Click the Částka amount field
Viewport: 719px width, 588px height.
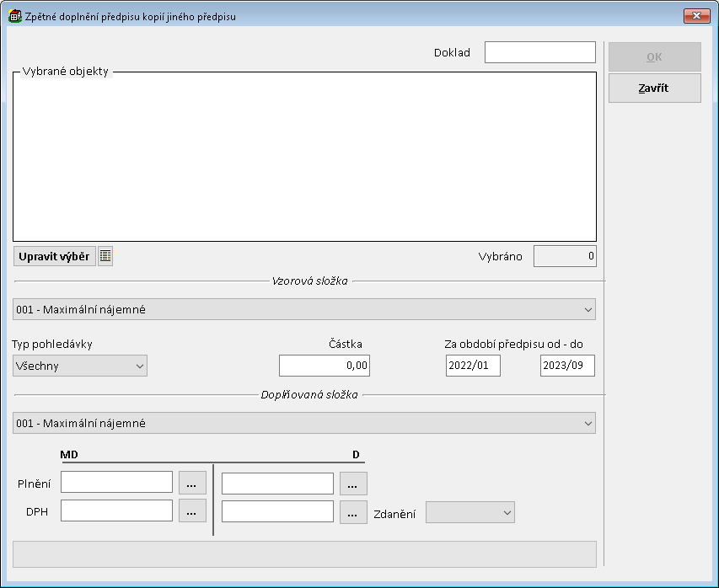[325, 366]
